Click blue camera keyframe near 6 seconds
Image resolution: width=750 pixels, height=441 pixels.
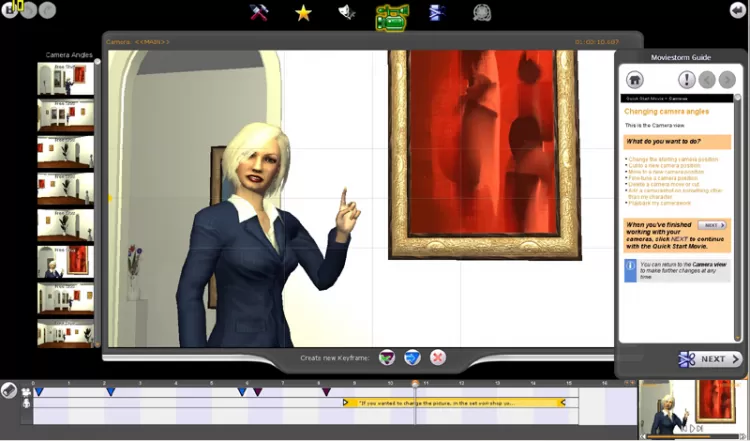coord(242,392)
